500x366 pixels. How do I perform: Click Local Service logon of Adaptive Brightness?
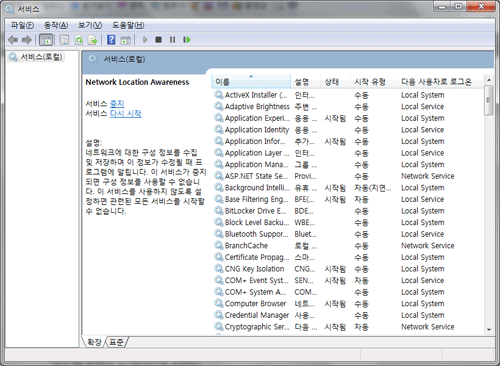tap(423, 107)
